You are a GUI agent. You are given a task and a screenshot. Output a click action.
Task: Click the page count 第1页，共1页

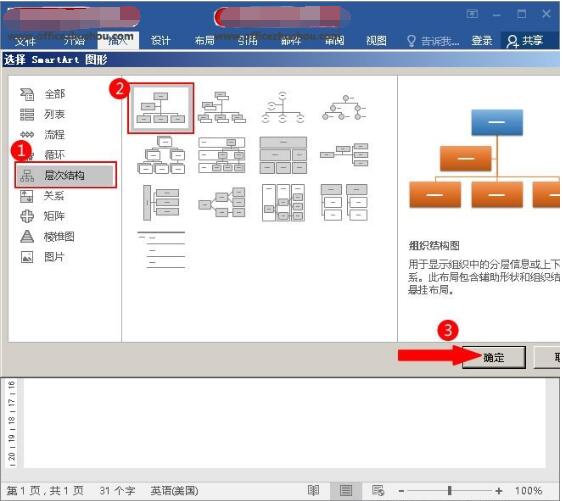[x=45, y=491]
